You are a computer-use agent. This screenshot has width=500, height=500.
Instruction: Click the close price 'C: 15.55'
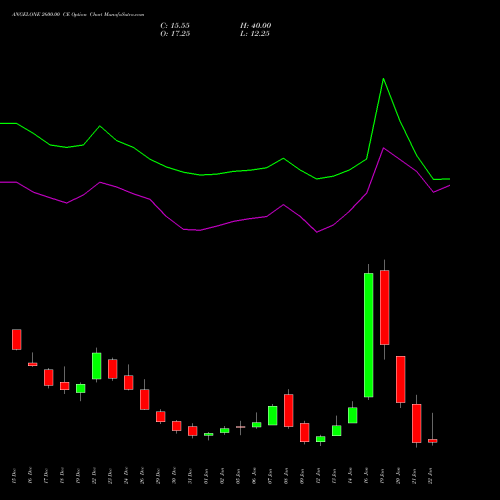coord(175,26)
